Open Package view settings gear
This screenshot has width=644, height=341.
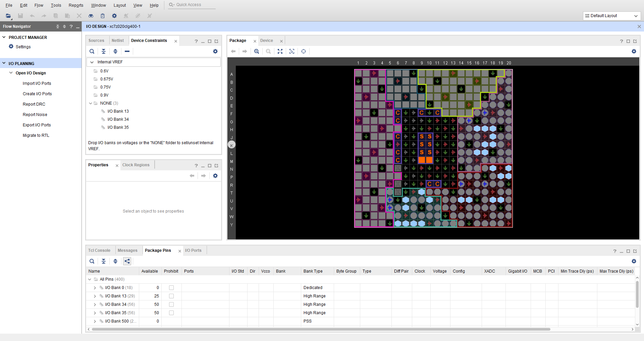point(634,51)
